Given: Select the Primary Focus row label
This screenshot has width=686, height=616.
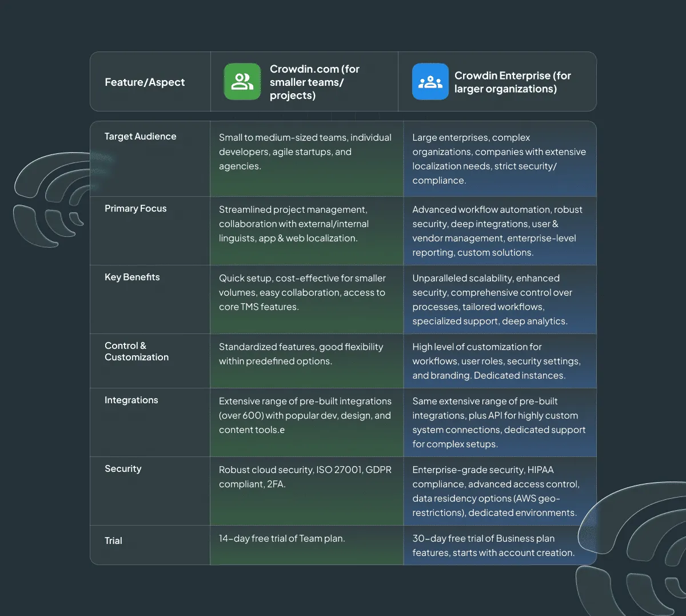Looking at the screenshot, I should [135, 208].
